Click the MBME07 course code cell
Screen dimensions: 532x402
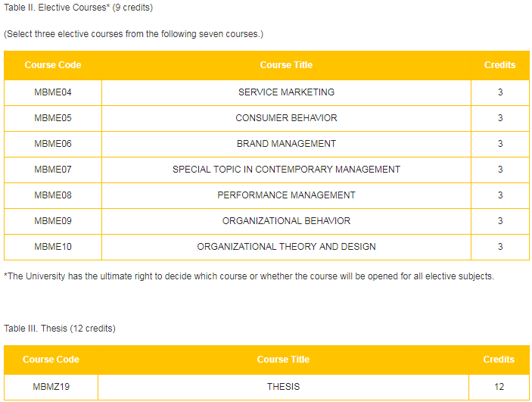click(53, 170)
